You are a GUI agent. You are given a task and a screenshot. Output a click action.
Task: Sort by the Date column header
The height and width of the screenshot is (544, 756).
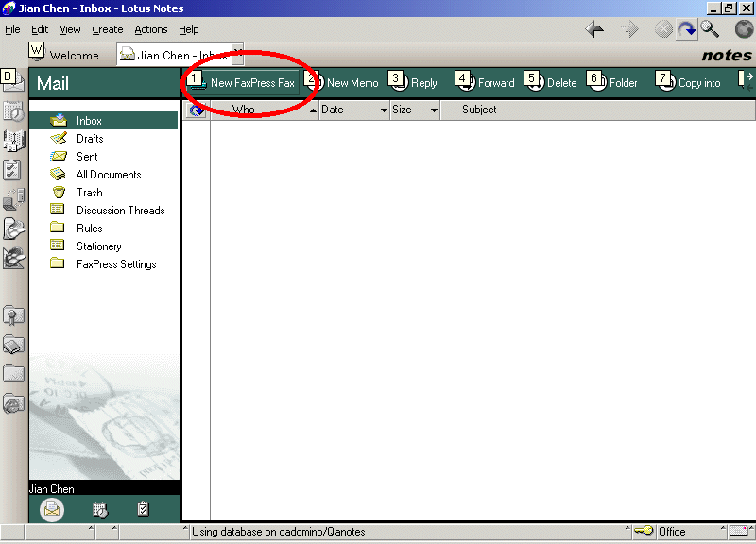pyautogui.click(x=354, y=110)
